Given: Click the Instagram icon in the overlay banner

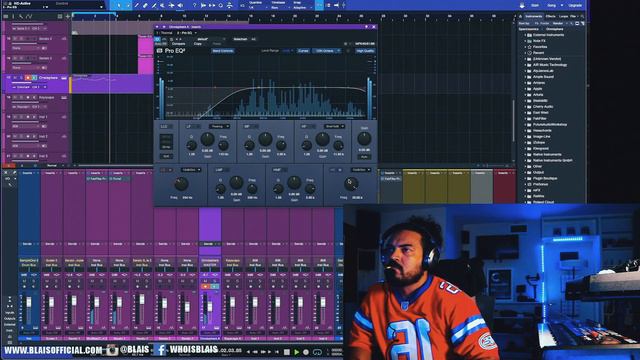Looking at the screenshot, I should pos(112,350).
